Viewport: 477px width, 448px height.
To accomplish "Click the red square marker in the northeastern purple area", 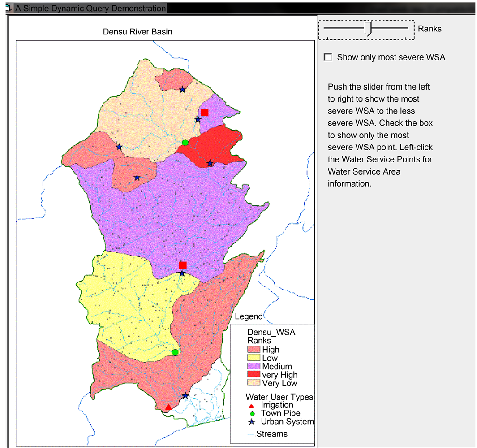I will tap(205, 112).
